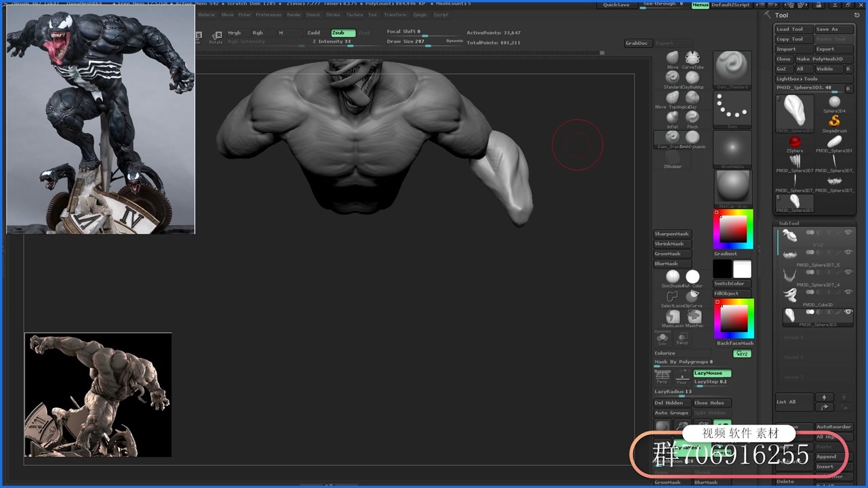The image size is (868, 488).
Task: Click the FillObject button
Action: 732,293
